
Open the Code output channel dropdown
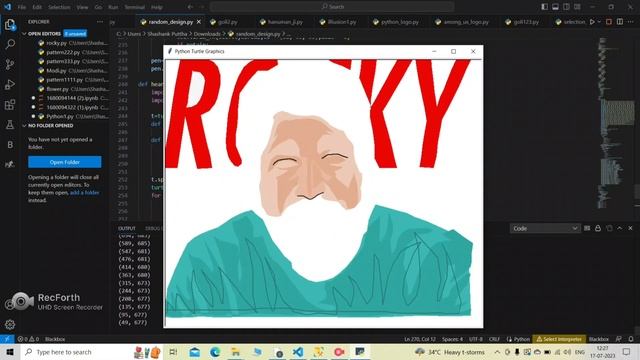[545, 228]
